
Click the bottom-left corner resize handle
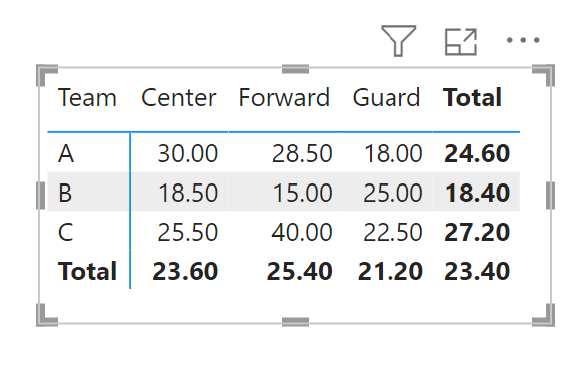click(47, 315)
